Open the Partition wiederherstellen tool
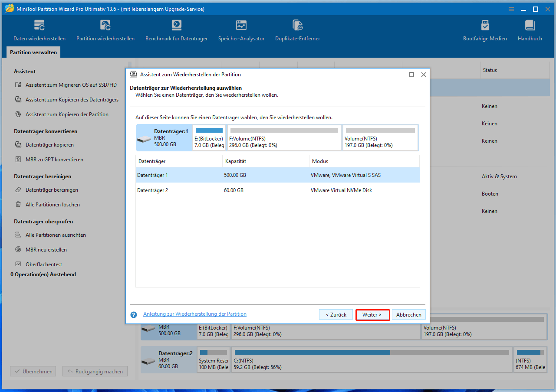The image size is (556, 392). tap(105, 29)
